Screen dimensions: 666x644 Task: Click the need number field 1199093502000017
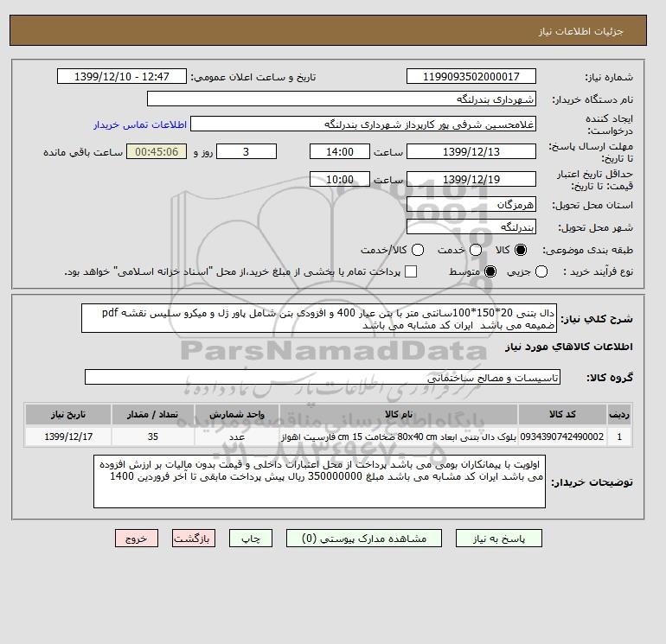(471, 76)
